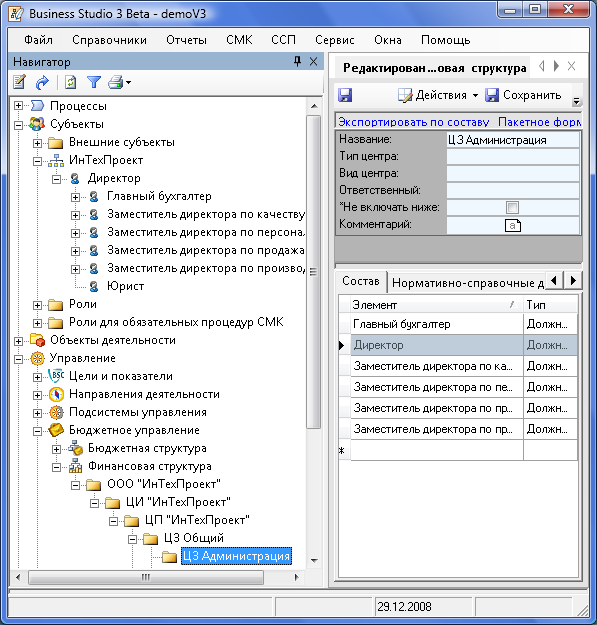Open the filter funnel icon in Navigator
Image resolution: width=597 pixels, height=625 pixels.
click(94, 83)
